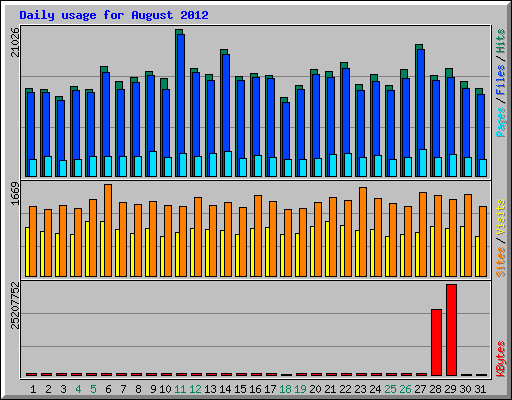Screen dimensions: 512x400
Task: Click day label 17 on the x-axis
Action: click(270, 389)
